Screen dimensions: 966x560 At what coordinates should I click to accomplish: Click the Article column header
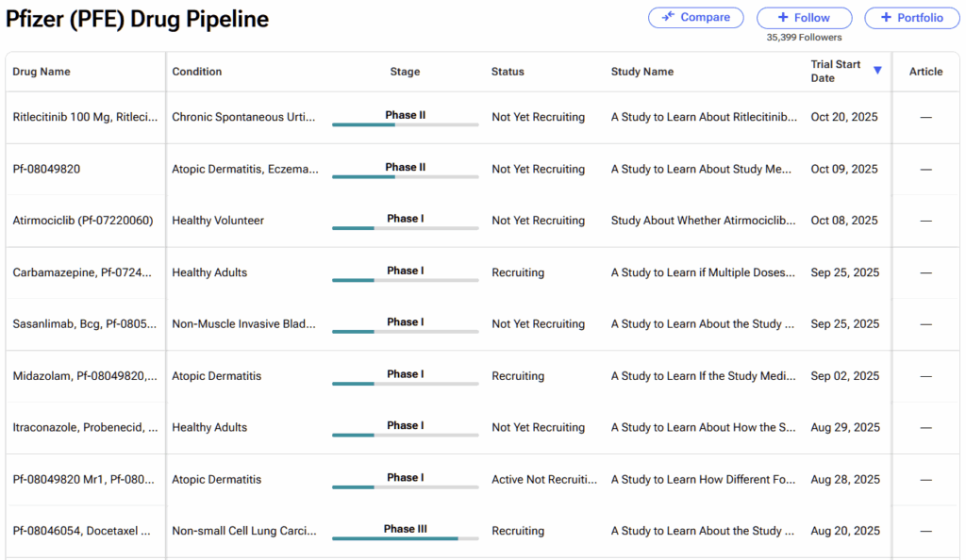coord(925,72)
